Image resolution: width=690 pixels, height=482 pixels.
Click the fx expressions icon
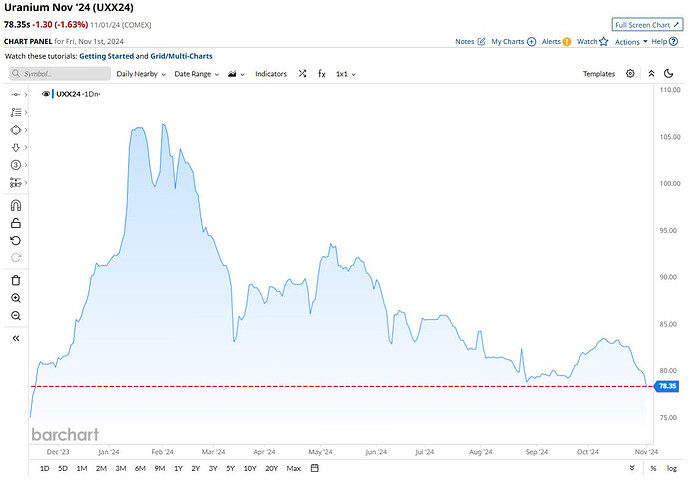tap(322, 74)
